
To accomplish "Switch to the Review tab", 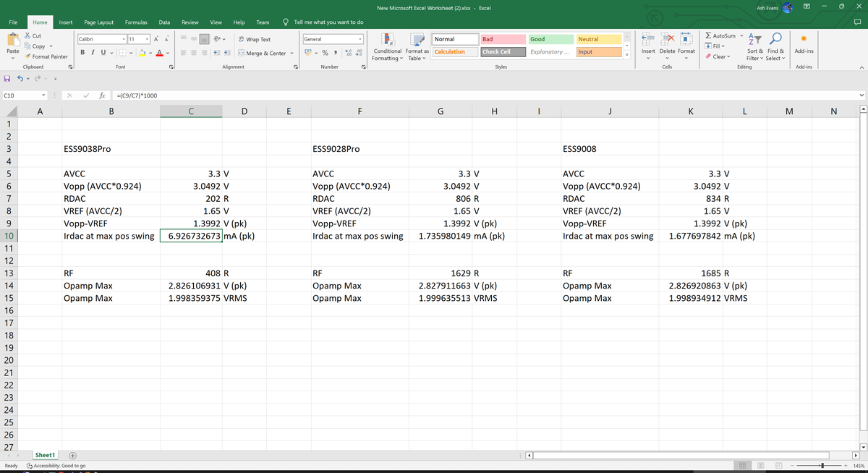I will [x=190, y=22].
